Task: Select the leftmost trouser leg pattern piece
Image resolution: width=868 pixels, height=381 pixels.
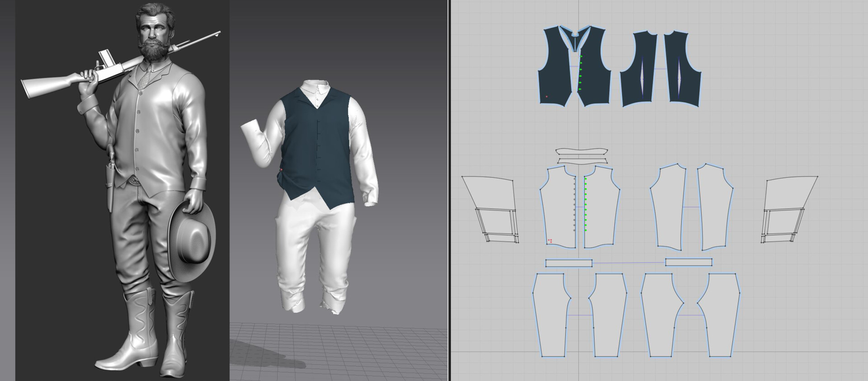Action: pyautogui.click(x=551, y=314)
